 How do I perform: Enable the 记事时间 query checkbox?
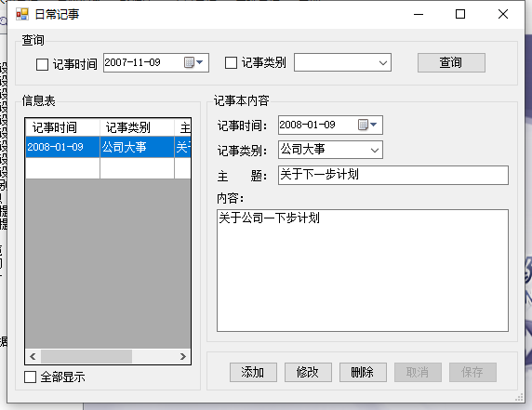click(x=42, y=64)
